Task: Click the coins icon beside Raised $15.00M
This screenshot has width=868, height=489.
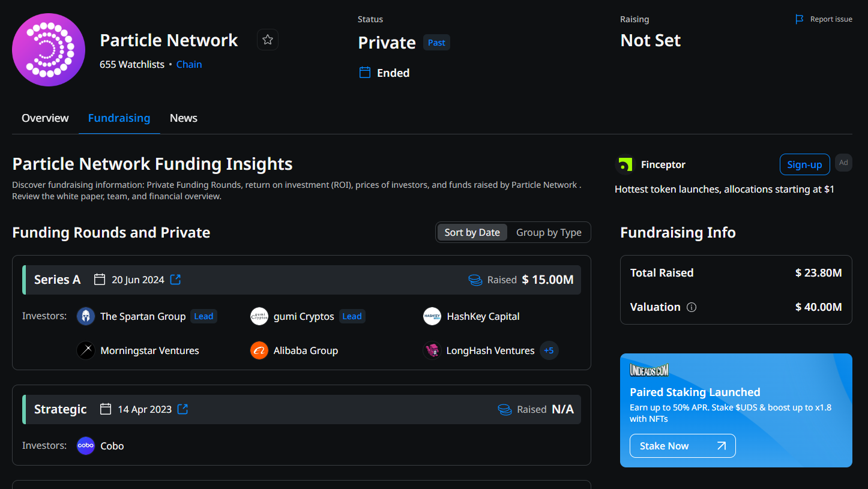Action: click(475, 280)
